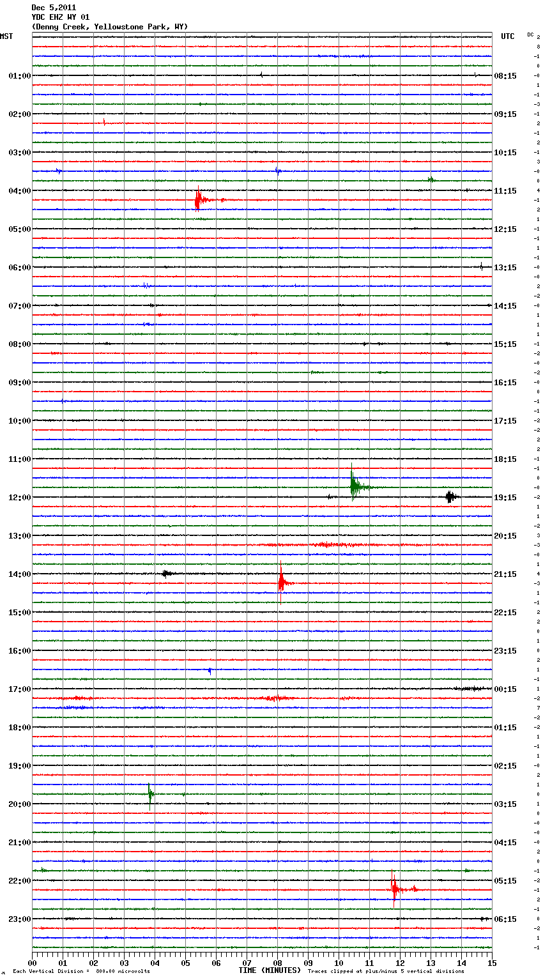Image resolution: width=543 pixels, height=980 pixels.
Task: Click the "10:15" UTC time label
Action: point(505,153)
